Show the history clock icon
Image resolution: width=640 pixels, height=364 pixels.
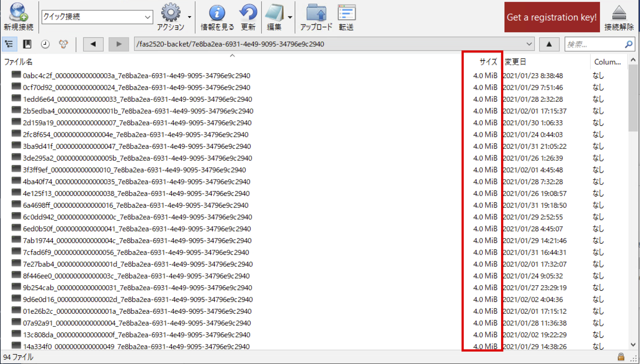click(x=45, y=44)
